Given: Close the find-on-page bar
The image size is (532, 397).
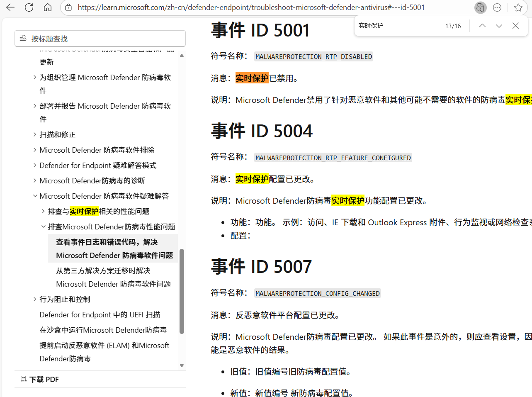Looking at the screenshot, I should (515, 26).
